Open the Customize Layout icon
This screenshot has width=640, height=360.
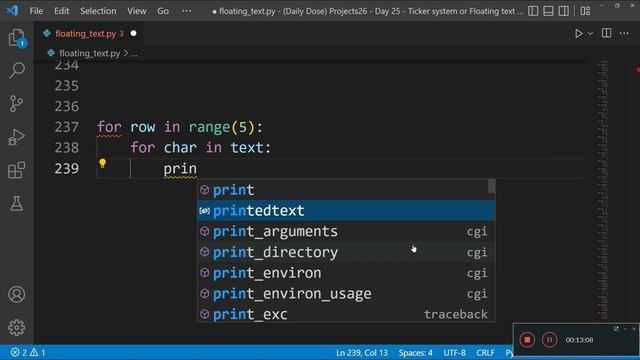(x=585, y=11)
